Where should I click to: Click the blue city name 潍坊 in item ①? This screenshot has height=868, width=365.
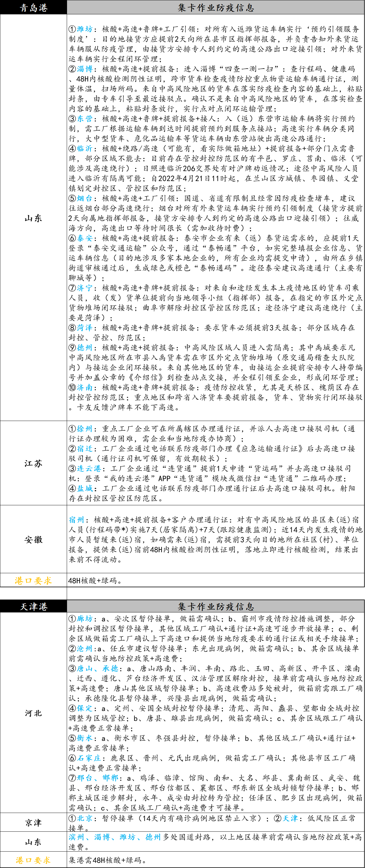(x=85, y=29)
